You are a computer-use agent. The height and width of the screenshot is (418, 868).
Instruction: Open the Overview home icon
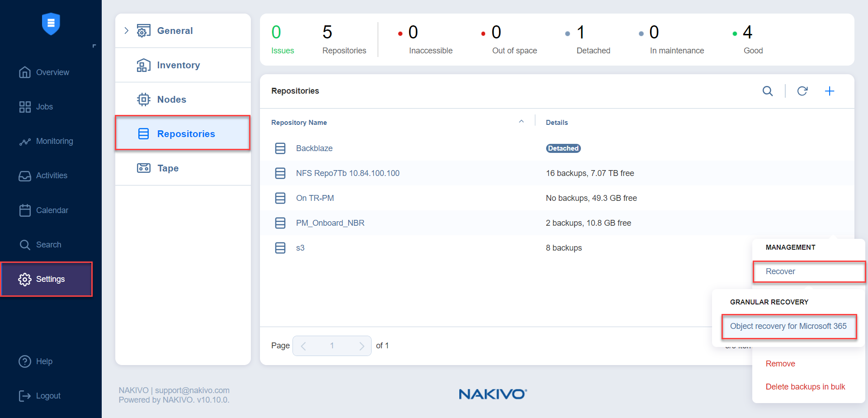pos(25,72)
